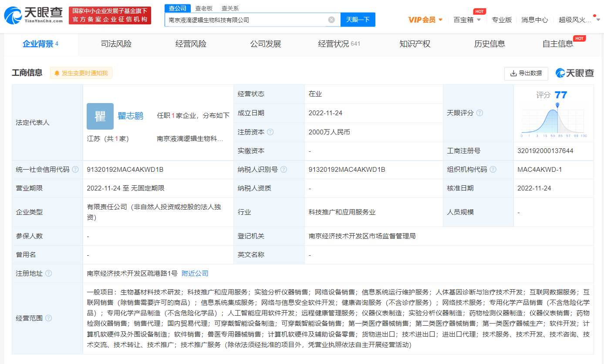Click the 南京液滴逻辑生物科… company link
This screenshot has height=364, width=604.
coord(190,139)
